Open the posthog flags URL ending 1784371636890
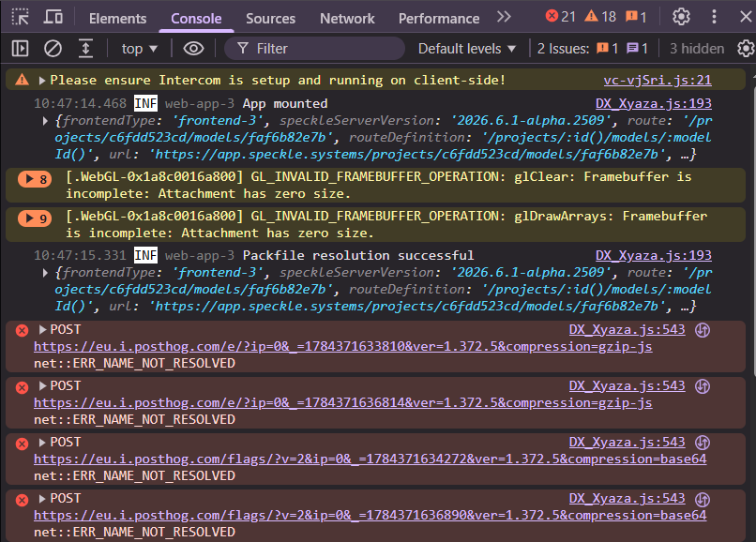Screen dimensions: 756x542 pyautogui.click(x=370, y=515)
